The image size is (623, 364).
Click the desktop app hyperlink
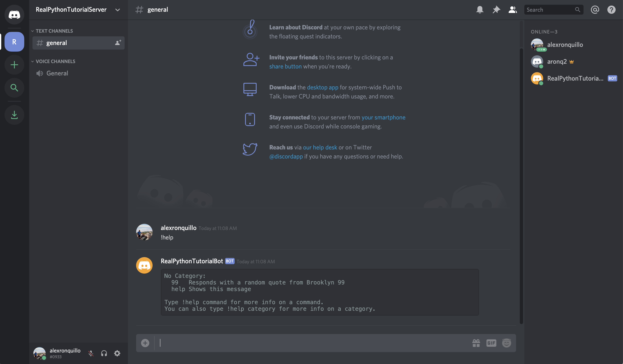[322, 88]
